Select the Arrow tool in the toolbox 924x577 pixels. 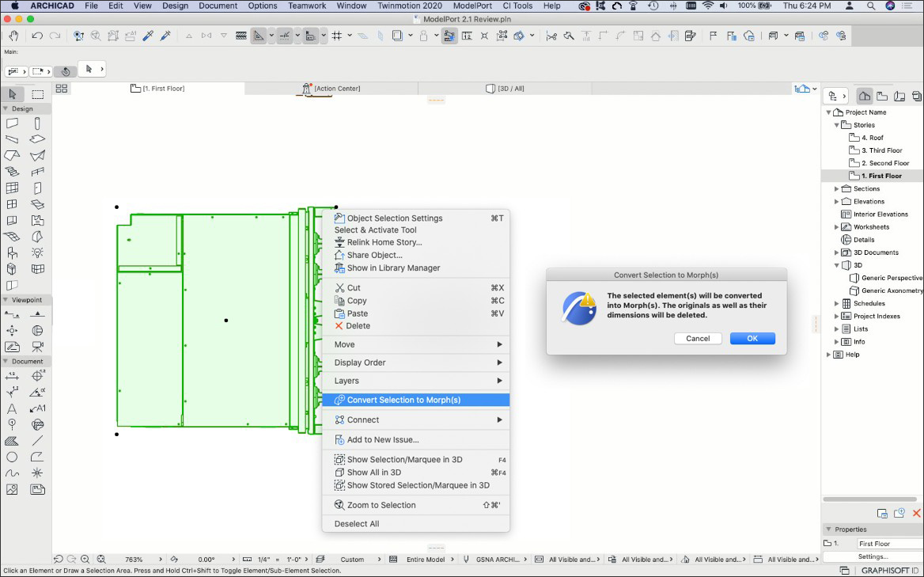click(x=13, y=94)
